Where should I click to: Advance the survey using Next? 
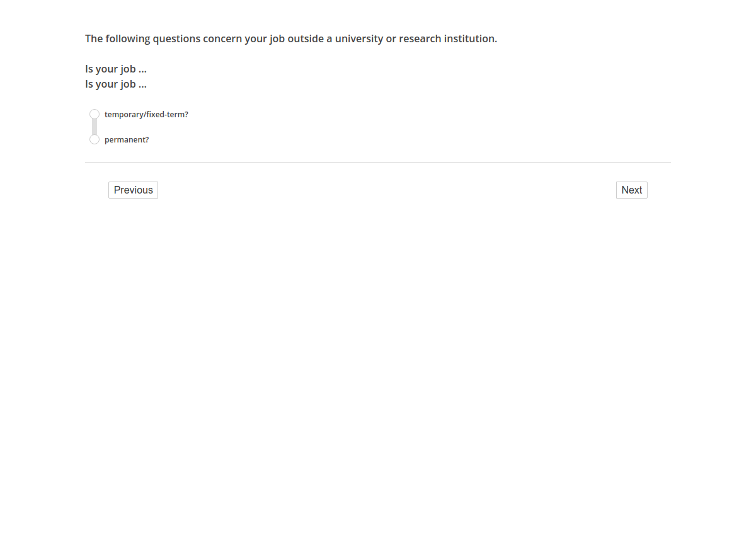click(x=631, y=190)
